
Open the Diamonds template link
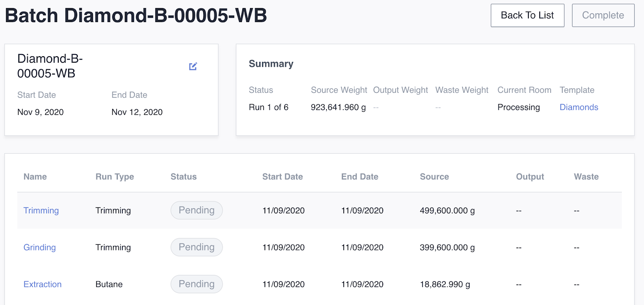(x=578, y=107)
